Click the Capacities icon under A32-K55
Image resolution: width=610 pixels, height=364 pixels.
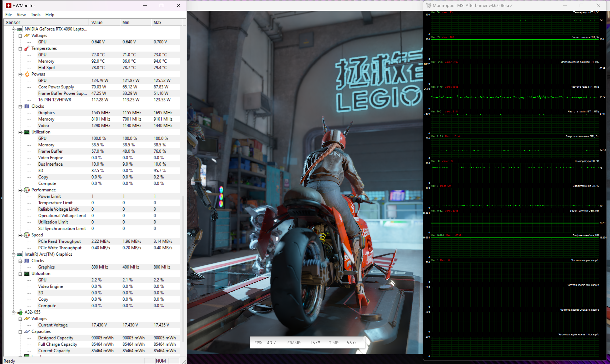click(27, 331)
